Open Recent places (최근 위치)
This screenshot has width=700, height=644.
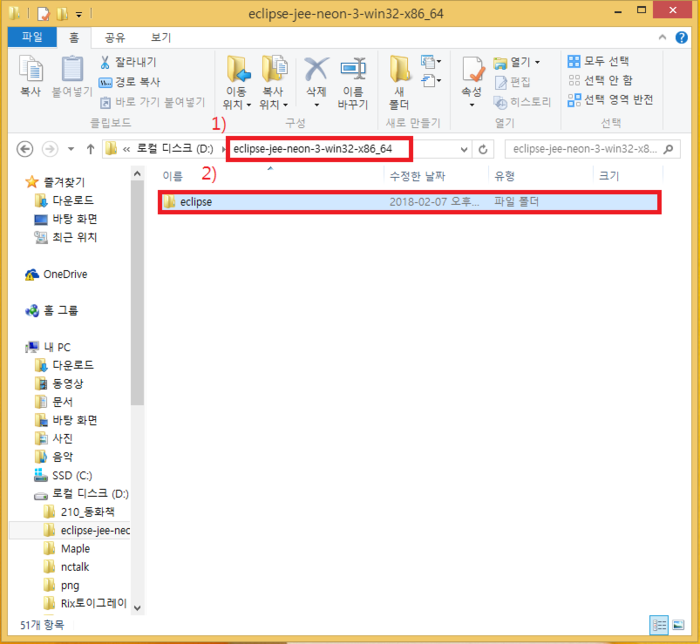66,237
